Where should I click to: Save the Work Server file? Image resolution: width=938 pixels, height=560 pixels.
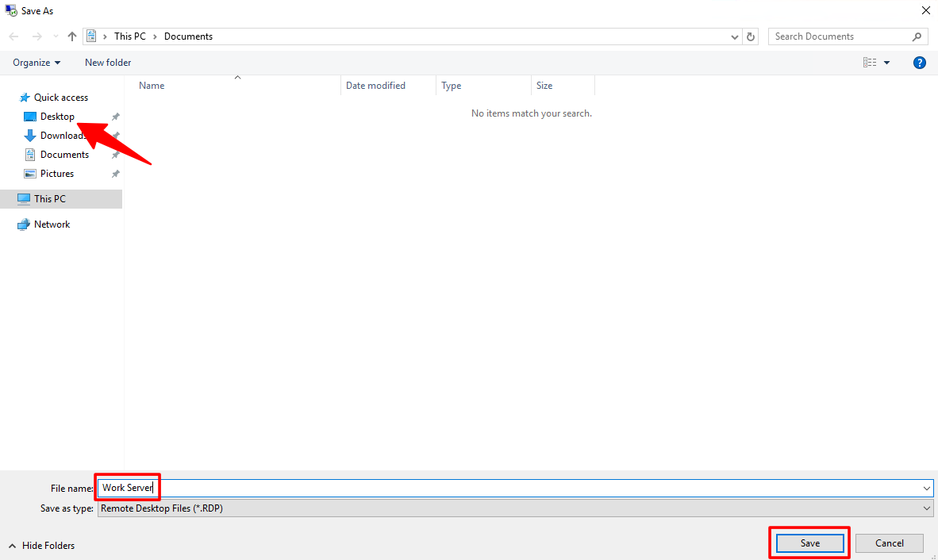point(809,543)
